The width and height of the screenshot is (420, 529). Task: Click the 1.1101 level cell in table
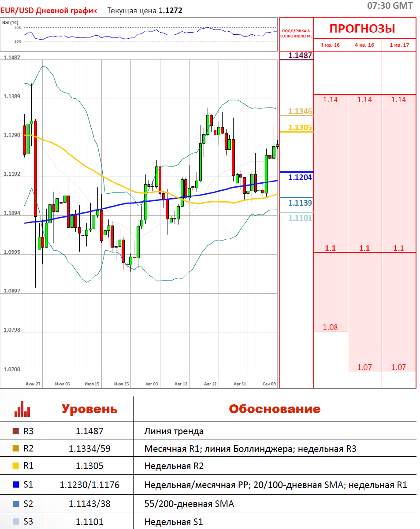tap(89, 522)
